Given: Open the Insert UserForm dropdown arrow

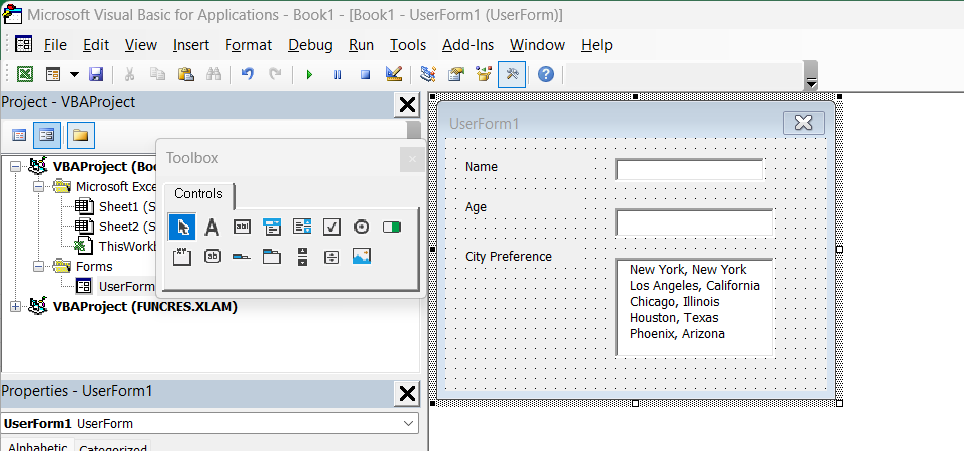Looking at the screenshot, I should point(74,74).
